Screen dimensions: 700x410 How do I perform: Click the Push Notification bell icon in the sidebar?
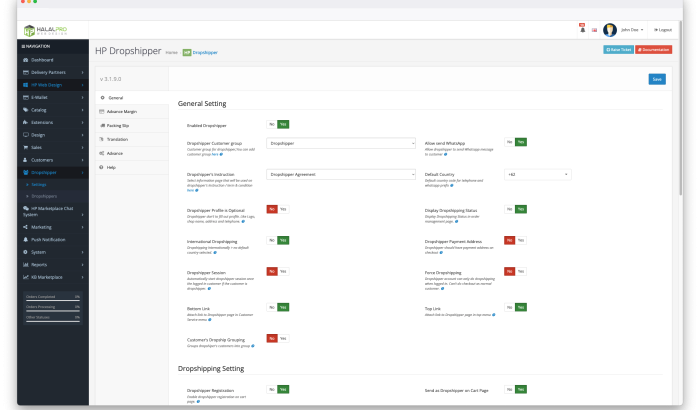25,239
